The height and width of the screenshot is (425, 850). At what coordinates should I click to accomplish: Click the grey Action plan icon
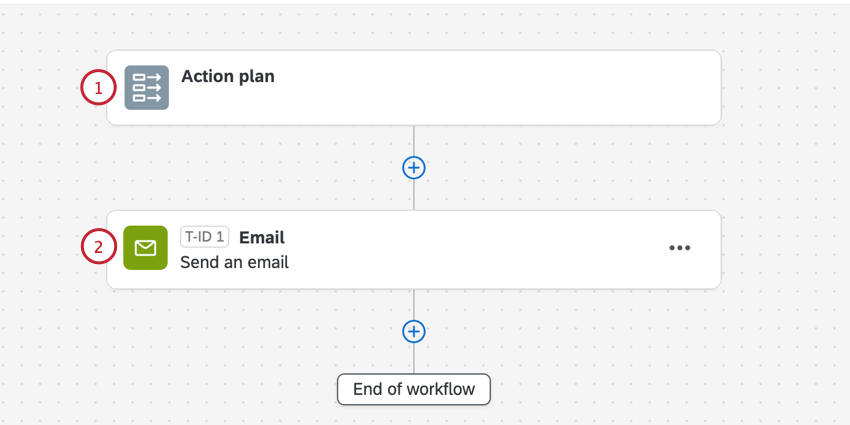[x=146, y=87]
